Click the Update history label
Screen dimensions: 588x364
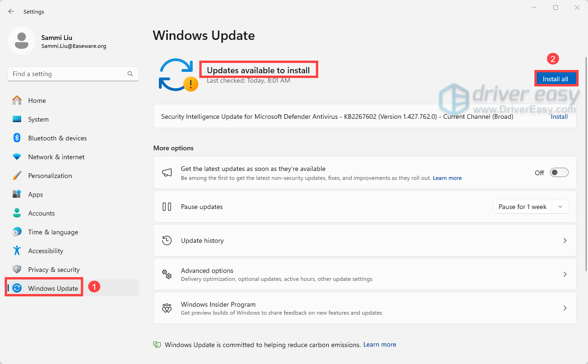tap(202, 240)
